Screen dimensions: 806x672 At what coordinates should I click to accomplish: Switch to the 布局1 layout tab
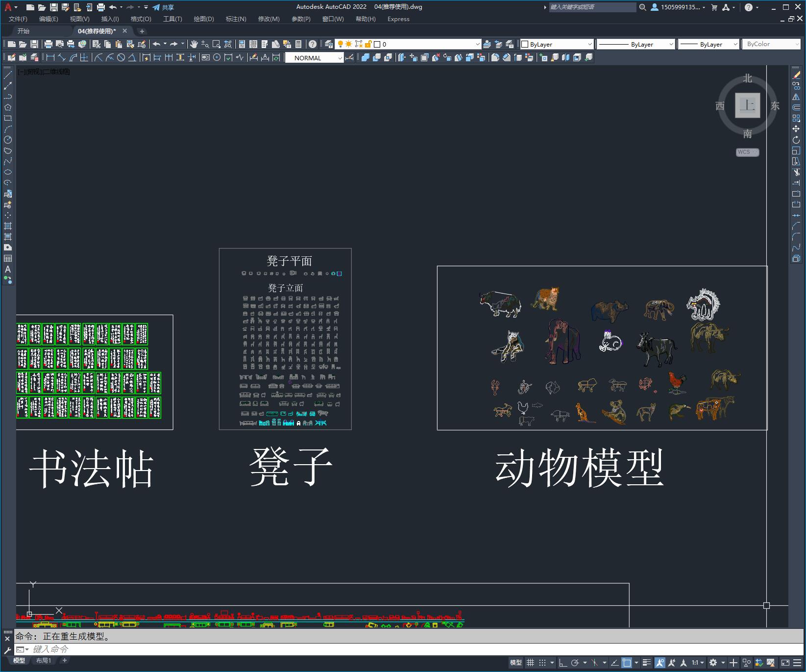click(44, 661)
